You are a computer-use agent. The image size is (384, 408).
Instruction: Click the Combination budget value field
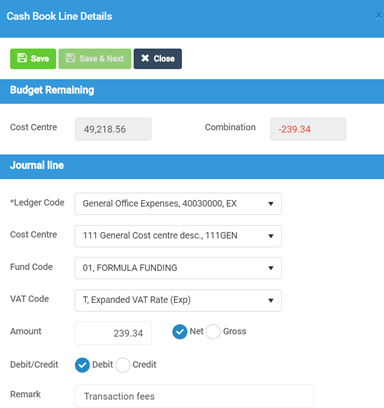pos(308,129)
